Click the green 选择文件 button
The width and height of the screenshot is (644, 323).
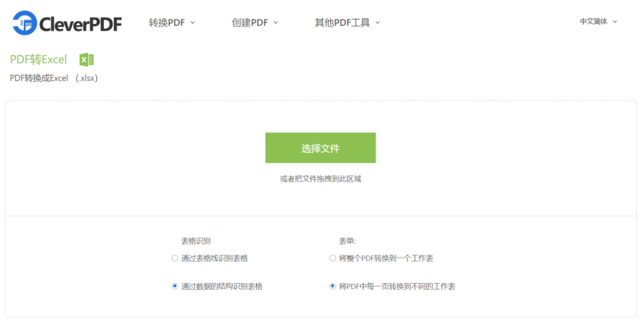click(320, 148)
